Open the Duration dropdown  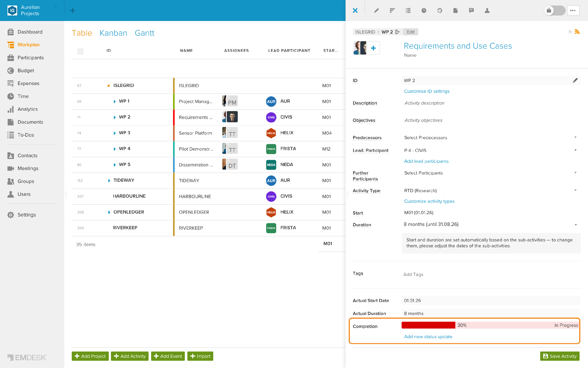[x=491, y=224]
